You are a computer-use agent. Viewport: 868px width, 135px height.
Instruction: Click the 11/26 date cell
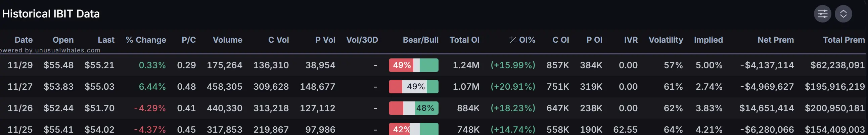20,108
